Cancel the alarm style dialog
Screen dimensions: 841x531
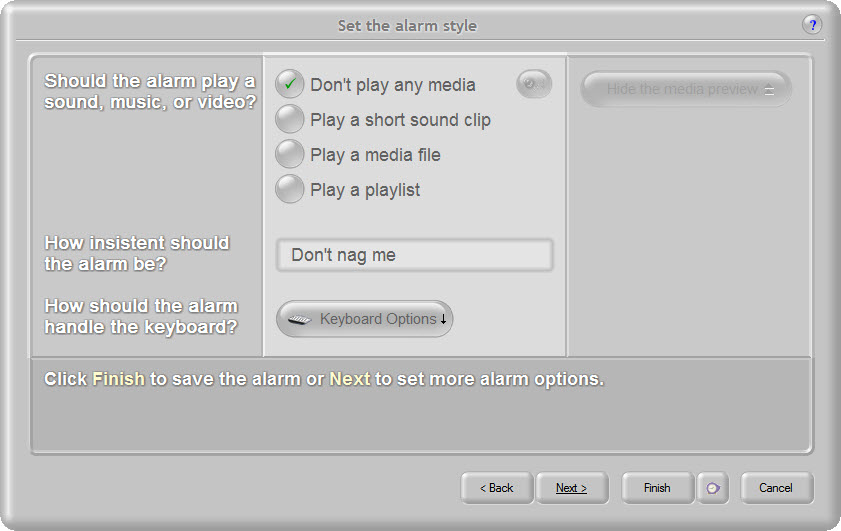point(776,488)
